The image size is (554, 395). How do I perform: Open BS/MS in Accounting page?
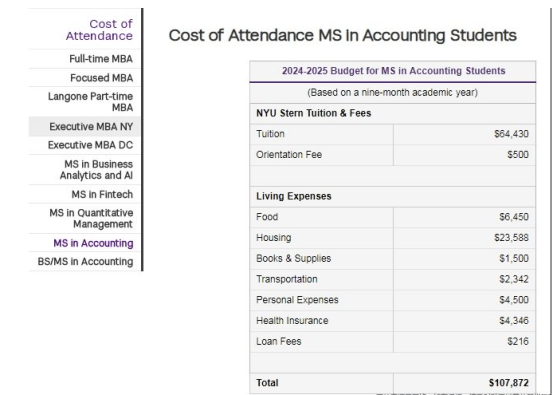(x=86, y=261)
